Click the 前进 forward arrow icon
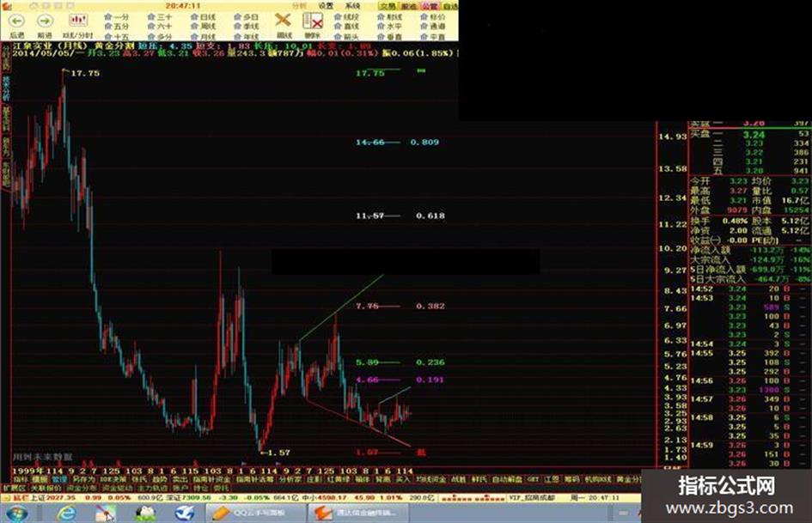 (x=45, y=21)
